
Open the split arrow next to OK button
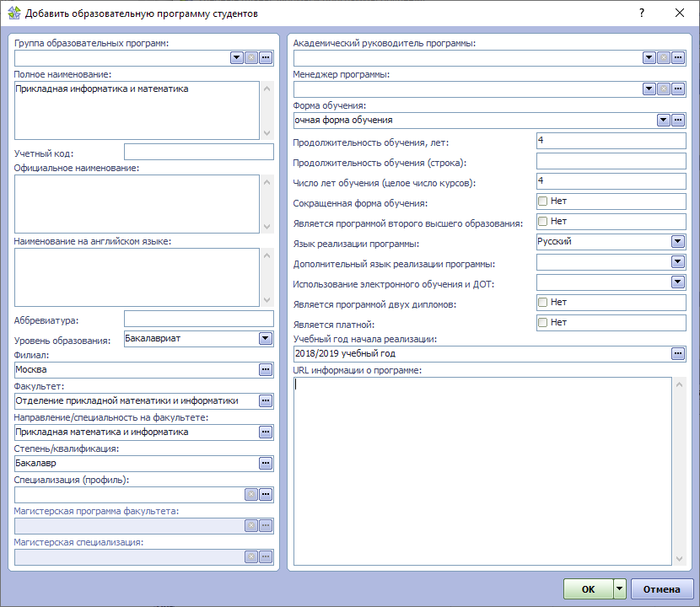pyautogui.click(x=620, y=588)
